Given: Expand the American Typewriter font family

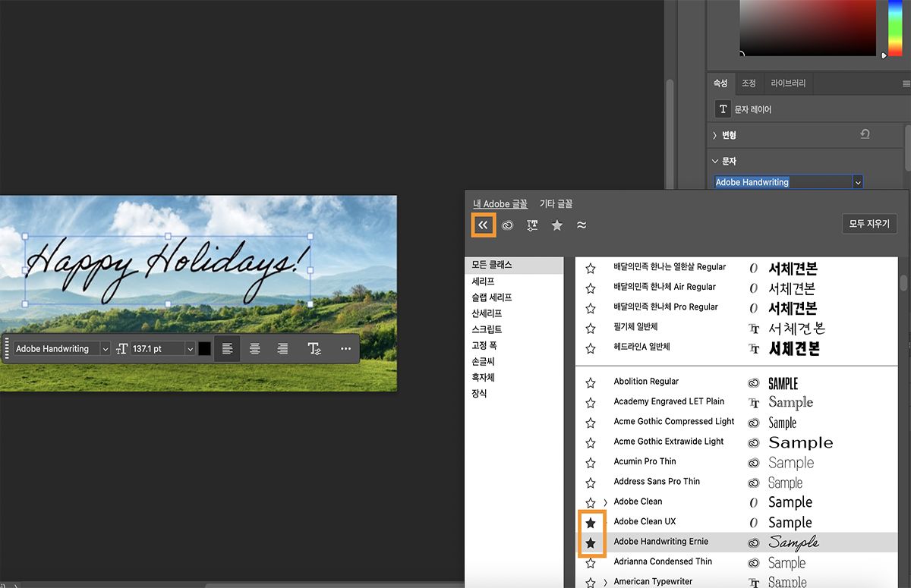Looking at the screenshot, I should [606, 583].
